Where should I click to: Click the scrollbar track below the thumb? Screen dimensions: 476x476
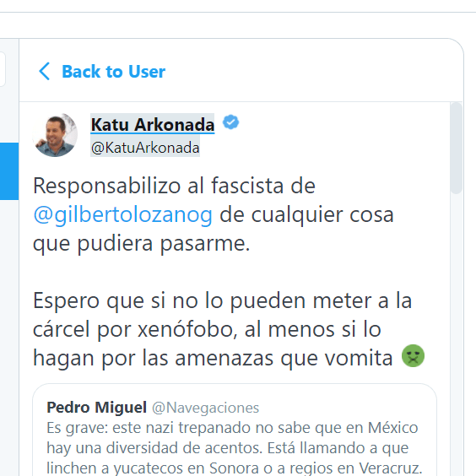point(456,334)
